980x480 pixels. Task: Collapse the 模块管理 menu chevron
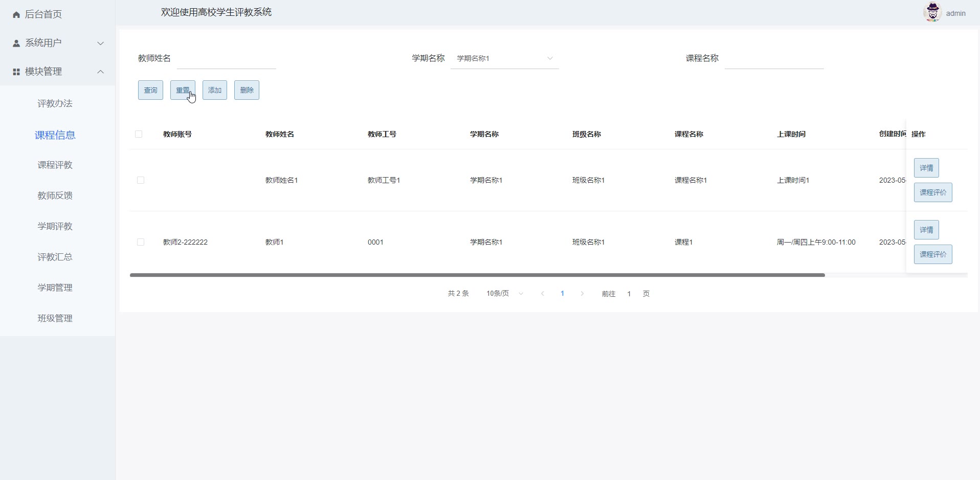(x=101, y=72)
